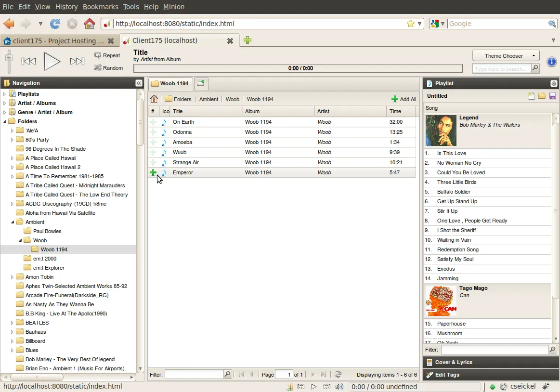560x392 pixels.
Task: Open the Bookmarks menu
Action: point(100,7)
